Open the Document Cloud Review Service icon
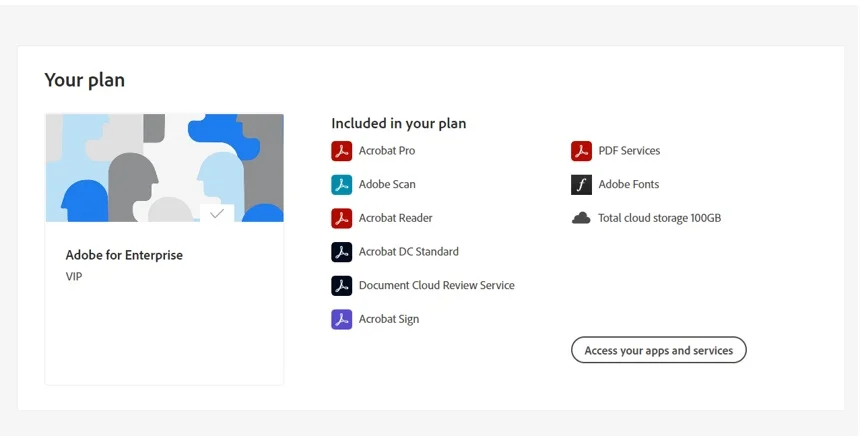The height and width of the screenshot is (441, 862). 341,286
